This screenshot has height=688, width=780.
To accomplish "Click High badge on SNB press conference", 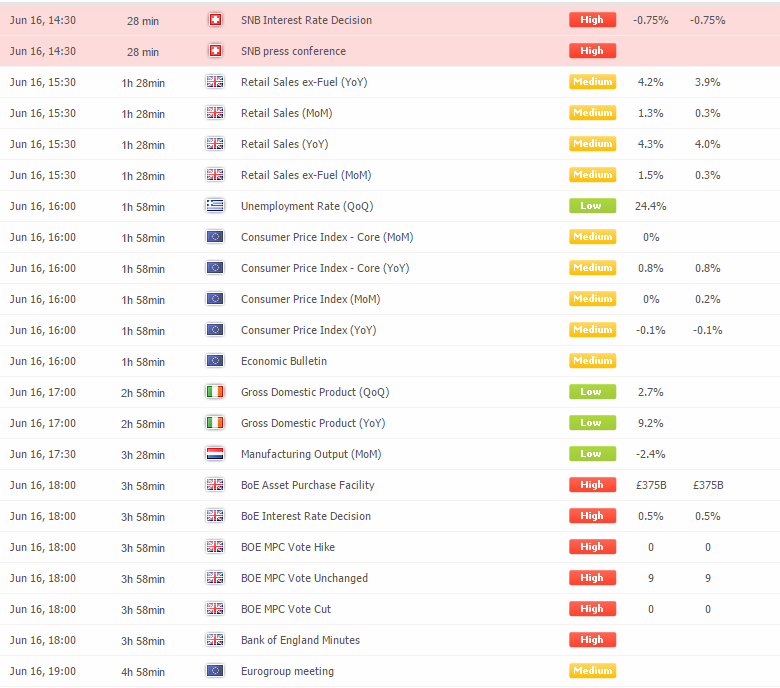I will pyautogui.click(x=592, y=51).
